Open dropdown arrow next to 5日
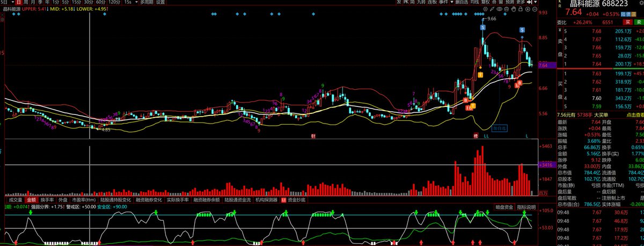The width and height of the screenshot is (644, 246). point(12,3)
